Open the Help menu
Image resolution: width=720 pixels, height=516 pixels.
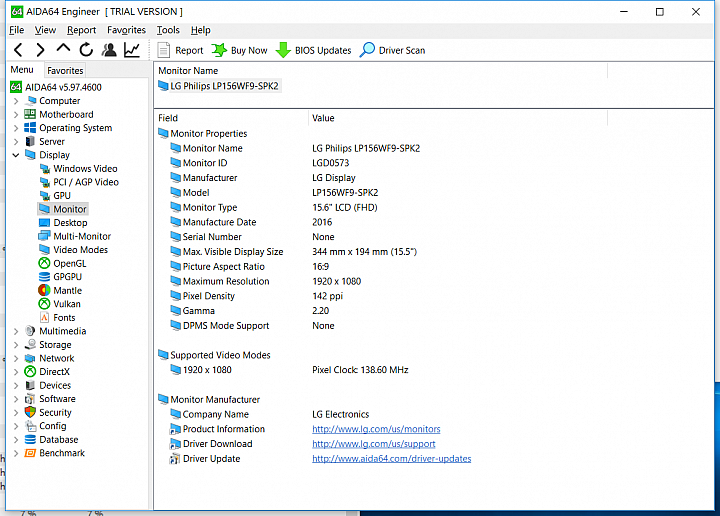pyautogui.click(x=201, y=30)
